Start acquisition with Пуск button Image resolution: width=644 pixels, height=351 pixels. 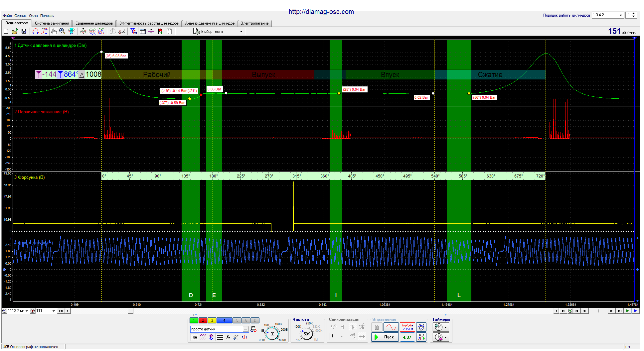[x=385, y=337]
